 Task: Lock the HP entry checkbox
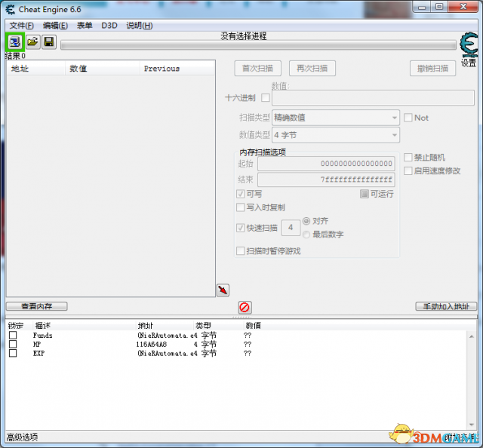[x=13, y=344]
